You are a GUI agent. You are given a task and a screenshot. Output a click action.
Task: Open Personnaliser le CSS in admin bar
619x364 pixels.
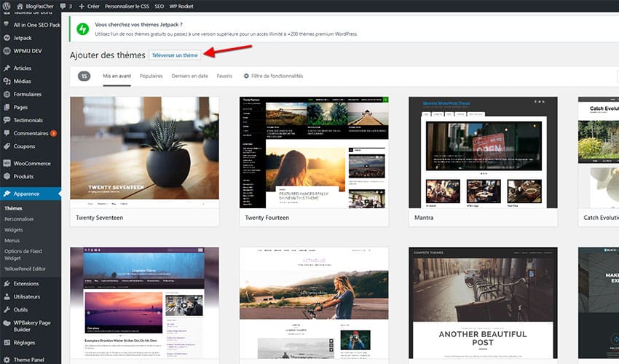pyautogui.click(x=127, y=7)
